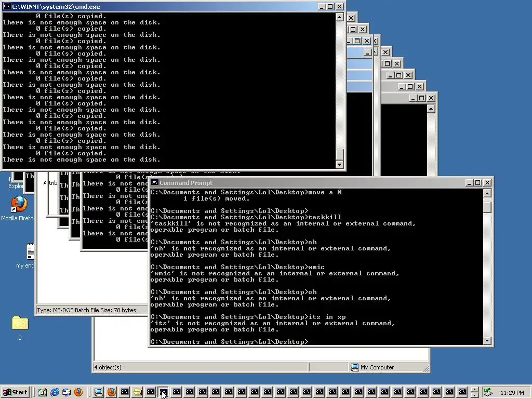Click the Command Prompt scrollbar thumb
This screenshot has width=532, height=399.
487,207
